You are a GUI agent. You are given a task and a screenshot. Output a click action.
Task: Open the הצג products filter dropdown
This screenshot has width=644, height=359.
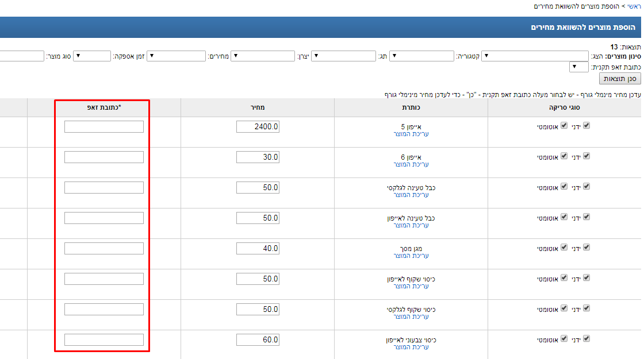[x=535, y=56]
